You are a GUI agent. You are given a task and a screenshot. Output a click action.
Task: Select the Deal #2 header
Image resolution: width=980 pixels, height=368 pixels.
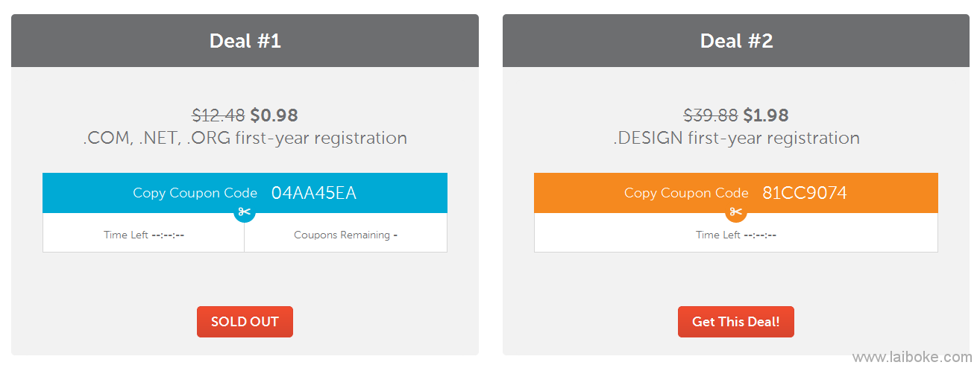coord(736,41)
